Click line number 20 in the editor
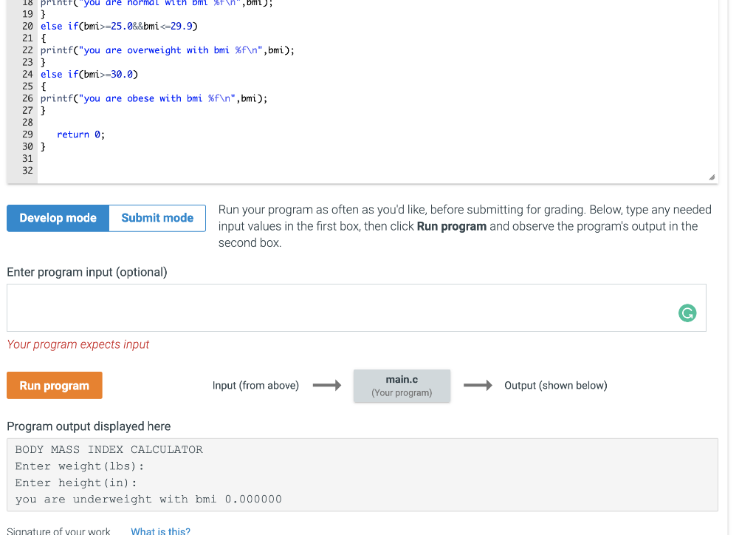Screen dimensions: 756x535 [x=27, y=25]
